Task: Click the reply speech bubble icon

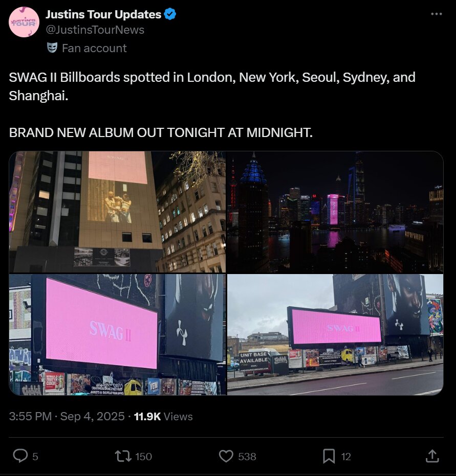Action: coord(20,456)
